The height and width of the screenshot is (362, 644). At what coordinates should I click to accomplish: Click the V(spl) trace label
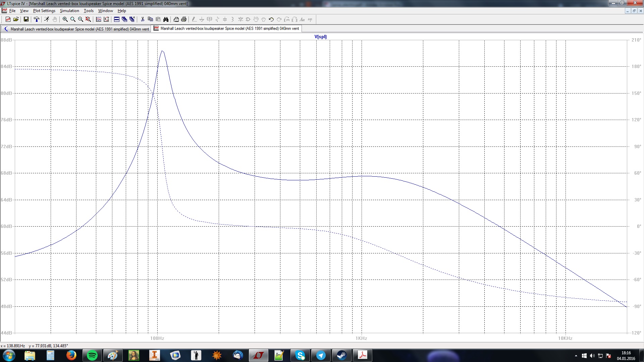[x=320, y=37]
